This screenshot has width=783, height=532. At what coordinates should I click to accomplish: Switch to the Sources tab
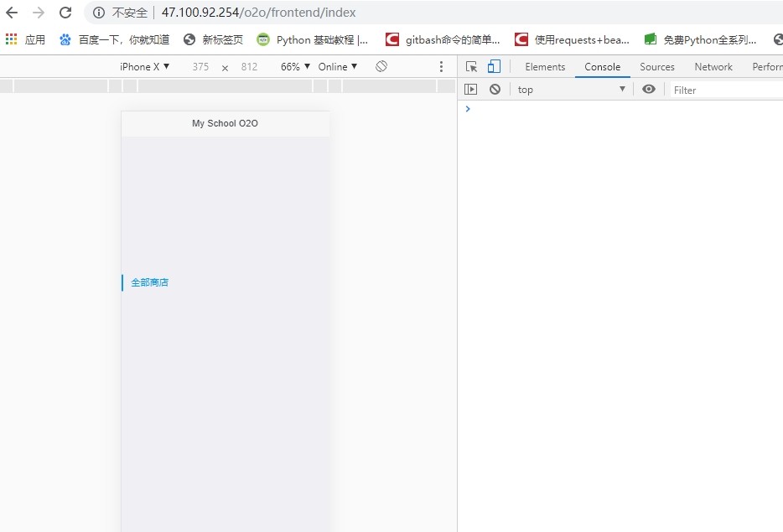(656, 66)
